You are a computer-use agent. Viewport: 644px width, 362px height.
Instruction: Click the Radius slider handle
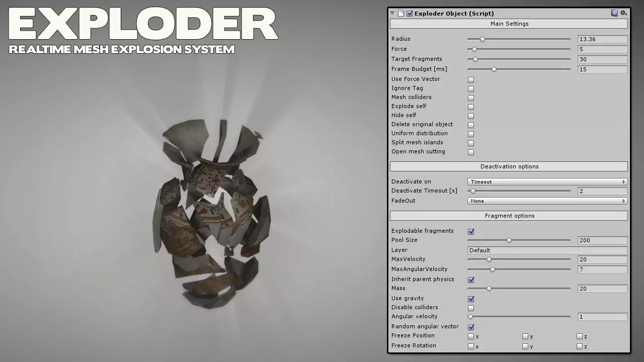click(x=482, y=39)
